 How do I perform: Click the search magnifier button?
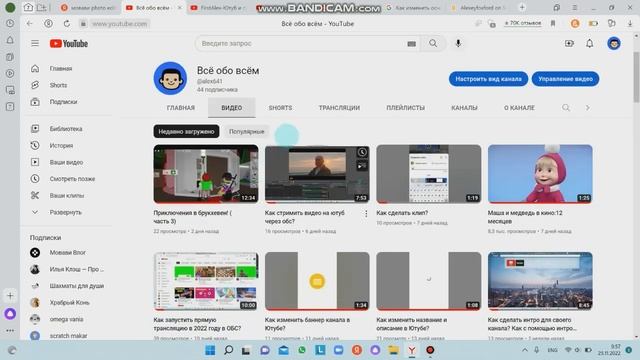433,43
